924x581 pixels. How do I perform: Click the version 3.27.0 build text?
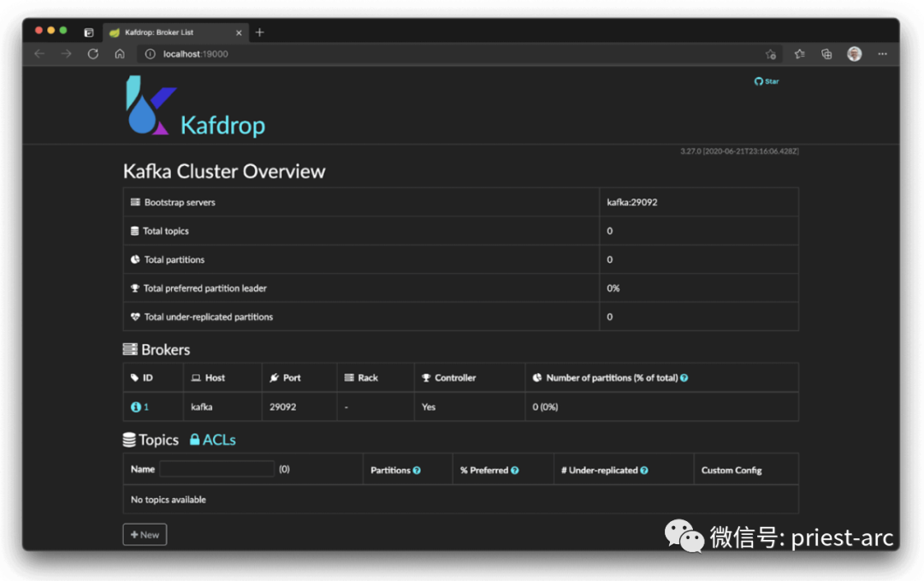click(x=739, y=151)
